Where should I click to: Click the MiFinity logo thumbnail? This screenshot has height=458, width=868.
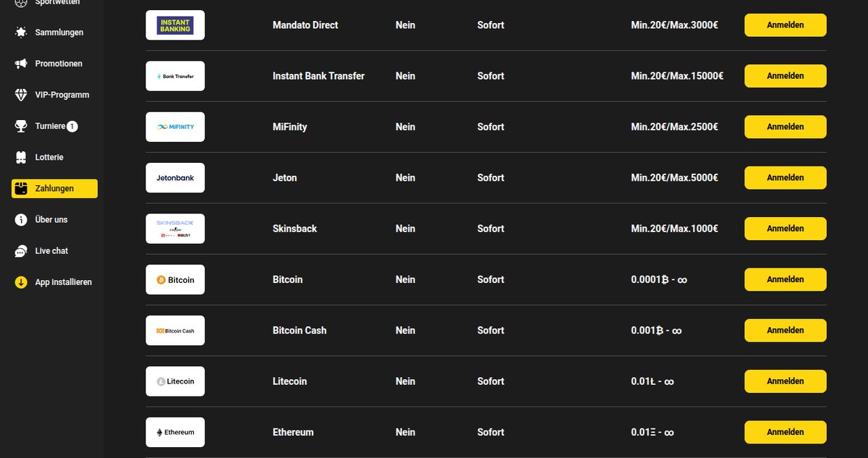pos(175,127)
